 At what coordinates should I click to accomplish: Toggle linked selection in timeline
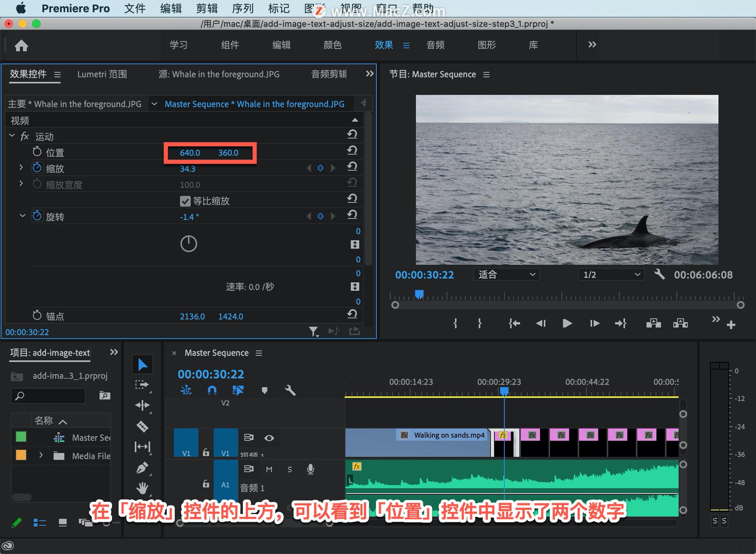coord(238,390)
